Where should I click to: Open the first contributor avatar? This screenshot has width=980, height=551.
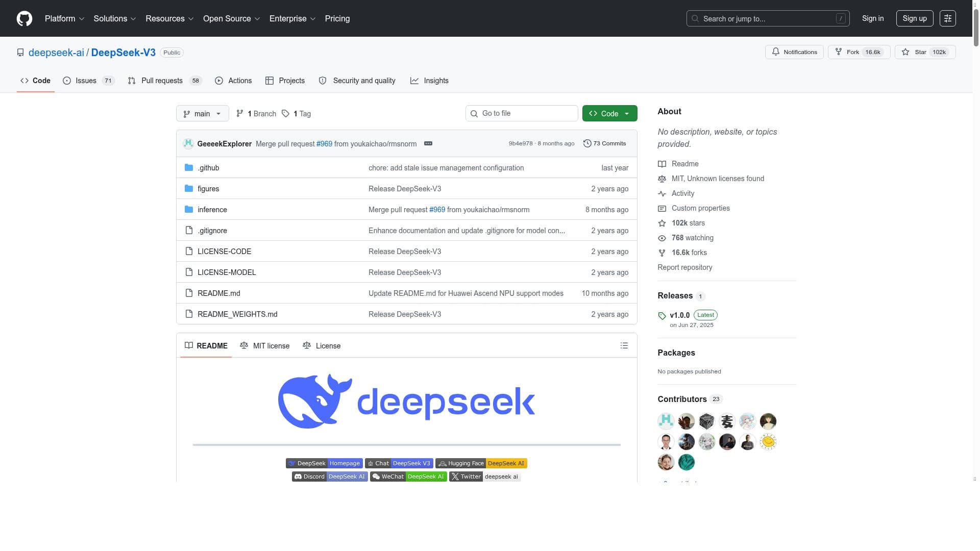[x=666, y=421]
